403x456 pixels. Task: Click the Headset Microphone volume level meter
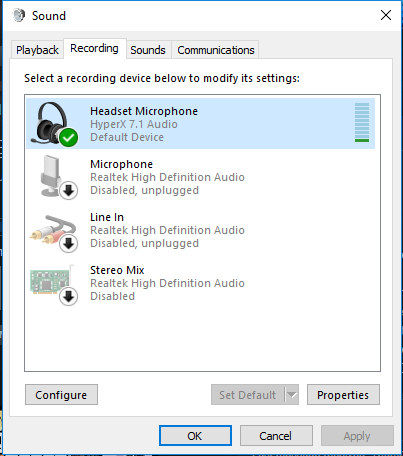[362, 123]
